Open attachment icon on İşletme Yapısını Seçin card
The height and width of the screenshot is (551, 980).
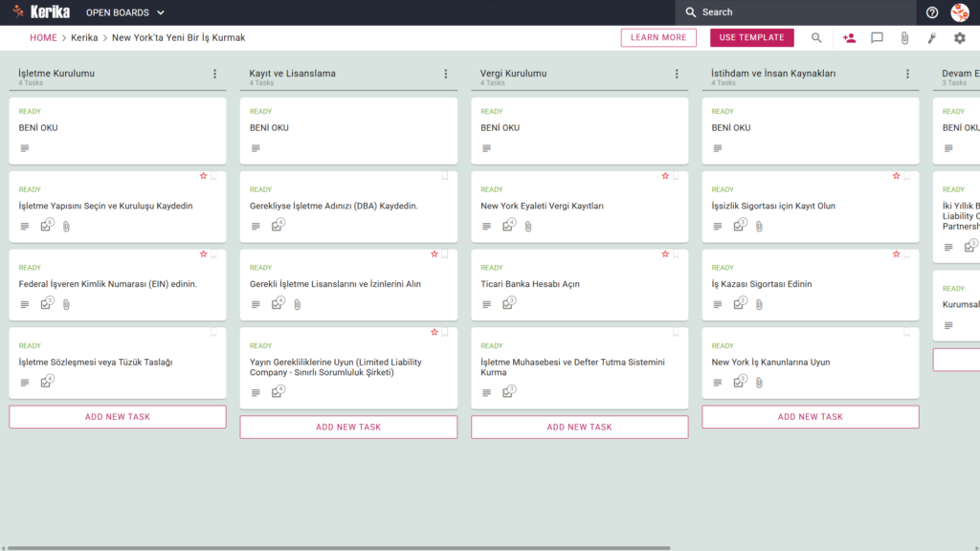(66, 226)
